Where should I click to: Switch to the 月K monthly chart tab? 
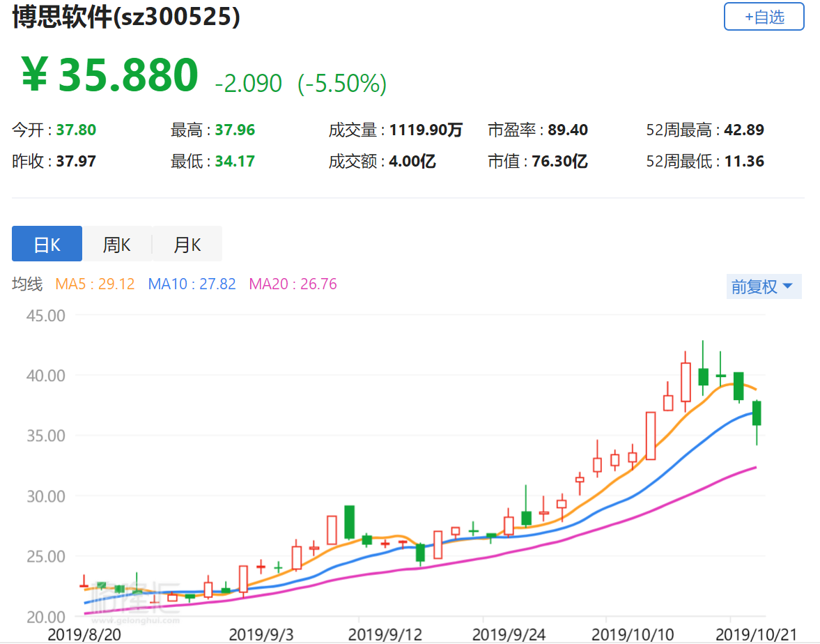pos(187,244)
